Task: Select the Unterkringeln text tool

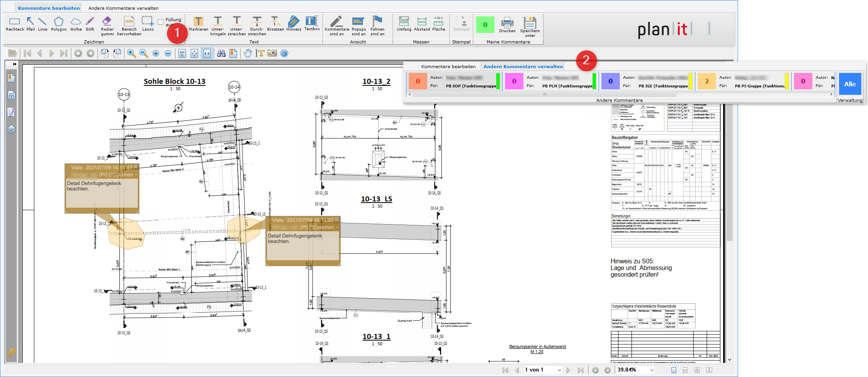Action: [218, 25]
